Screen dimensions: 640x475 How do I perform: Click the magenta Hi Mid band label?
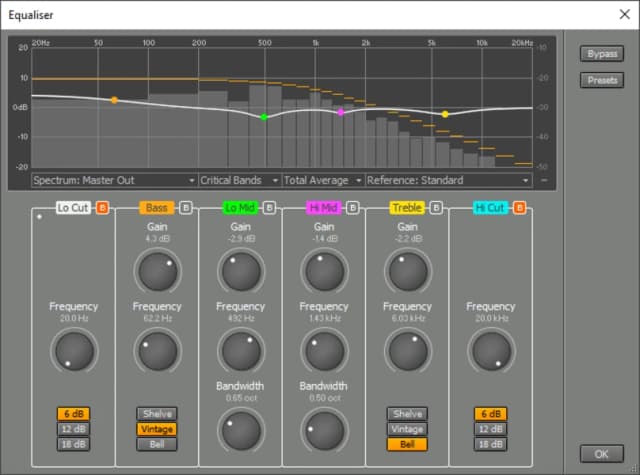[323, 208]
